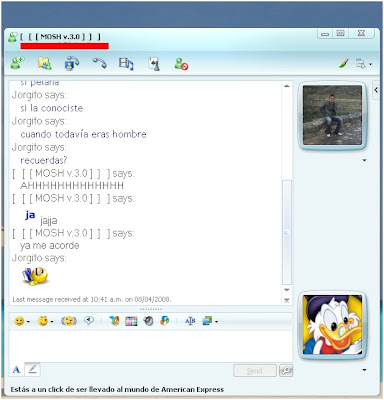
Task: Click the Messenger Plus toolbar icon
Action: click(165, 321)
